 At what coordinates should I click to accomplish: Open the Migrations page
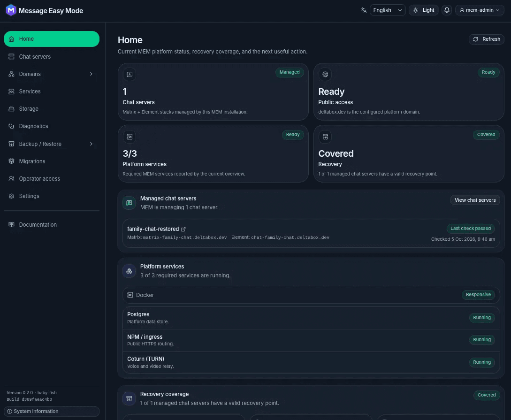[x=52, y=161]
